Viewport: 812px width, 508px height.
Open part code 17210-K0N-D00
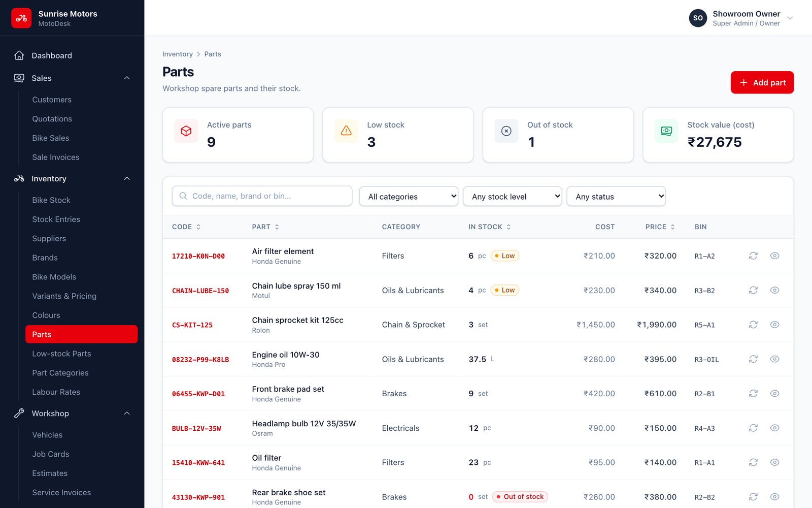point(198,257)
